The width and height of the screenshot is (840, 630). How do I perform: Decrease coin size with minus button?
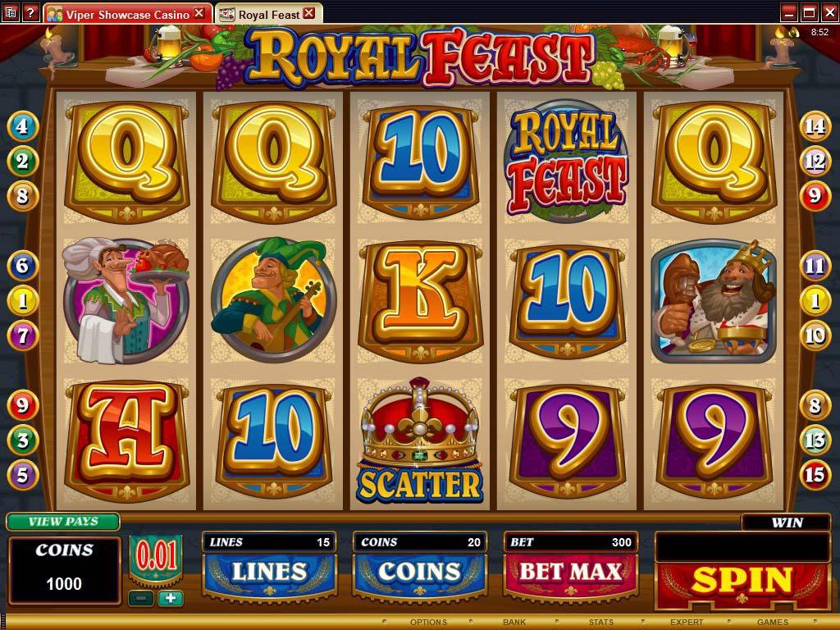pyautogui.click(x=141, y=598)
